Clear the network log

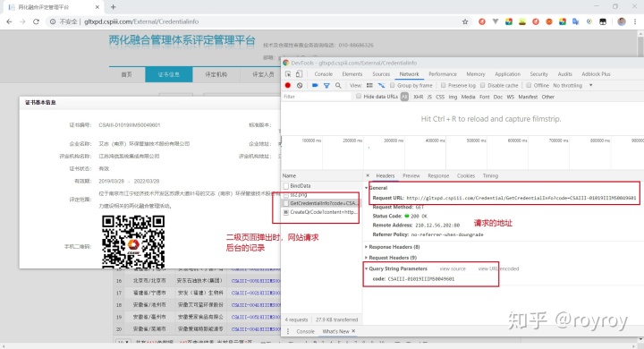tap(300, 86)
